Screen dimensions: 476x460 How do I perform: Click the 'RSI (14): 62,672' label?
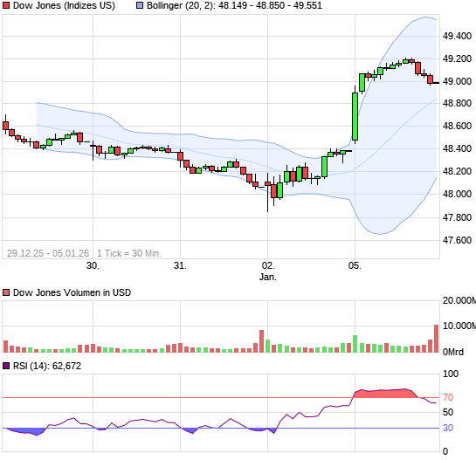(x=47, y=366)
